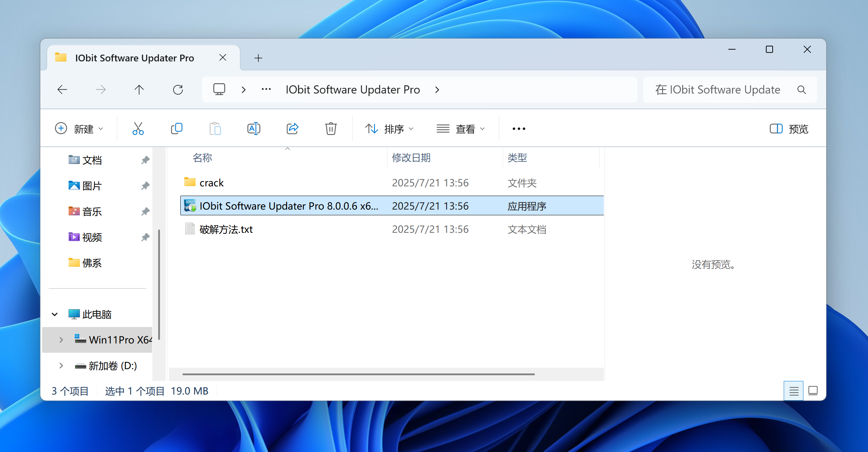Screen dimensions: 868x452
Task: Open the 新建 new item menu
Action: pyautogui.click(x=79, y=129)
